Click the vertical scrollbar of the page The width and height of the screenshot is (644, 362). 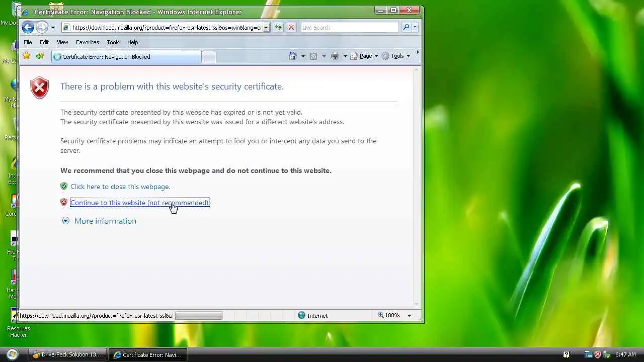416,187
